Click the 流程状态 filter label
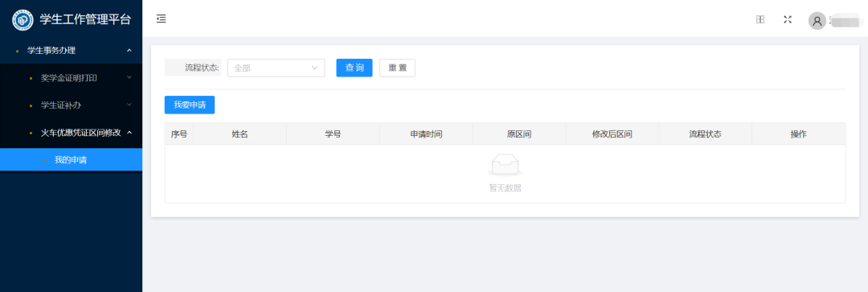This screenshot has height=292, width=868. tap(202, 68)
